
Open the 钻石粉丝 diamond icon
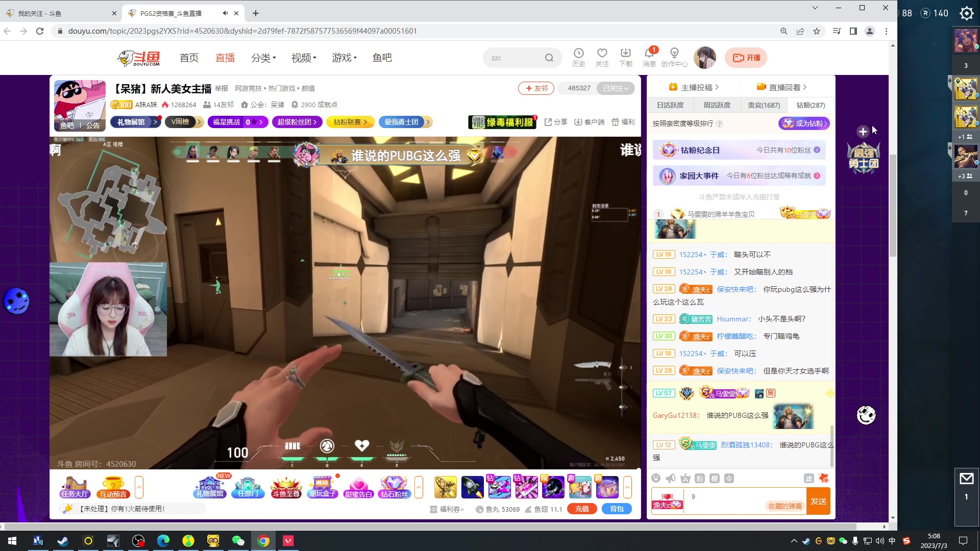point(395,487)
